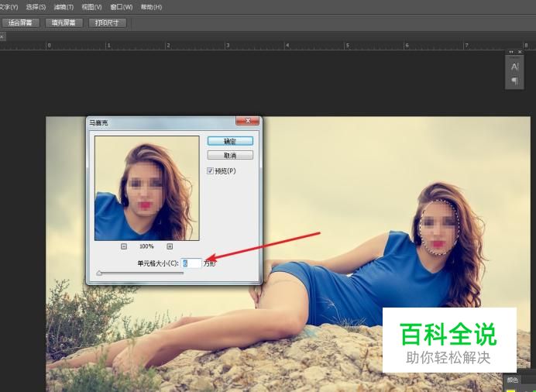The height and width of the screenshot is (392, 536).
Task: Click the 填充屏幕 fill screen button
Action: [63, 22]
